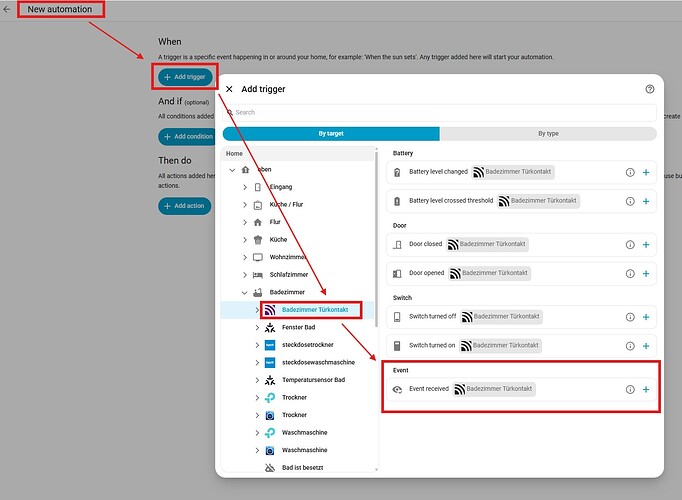Close the Add trigger dialog
This screenshot has width=682, height=500.
pos(229,89)
